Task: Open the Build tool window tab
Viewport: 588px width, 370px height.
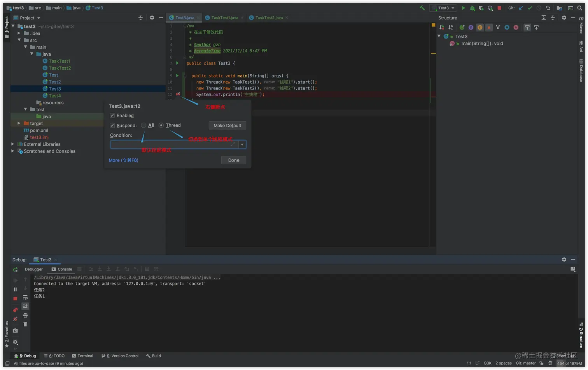Action: (154, 356)
